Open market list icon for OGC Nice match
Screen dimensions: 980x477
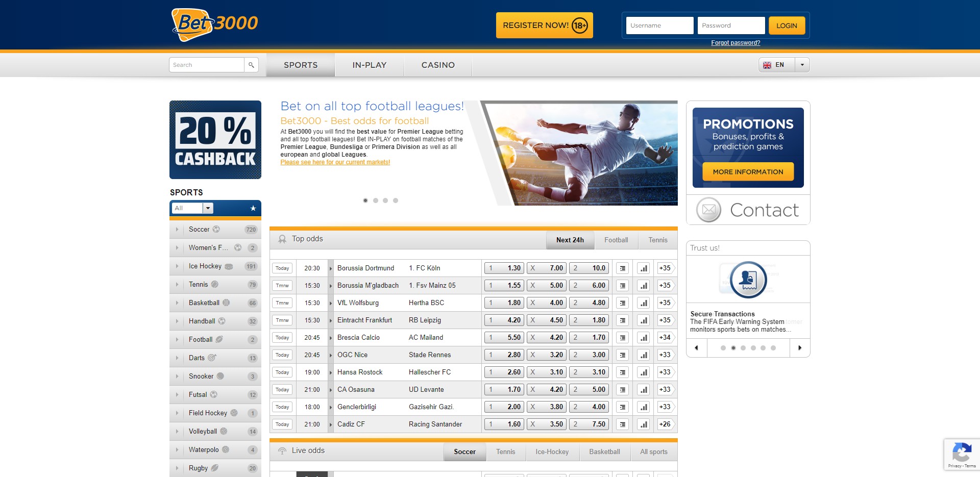pos(622,355)
